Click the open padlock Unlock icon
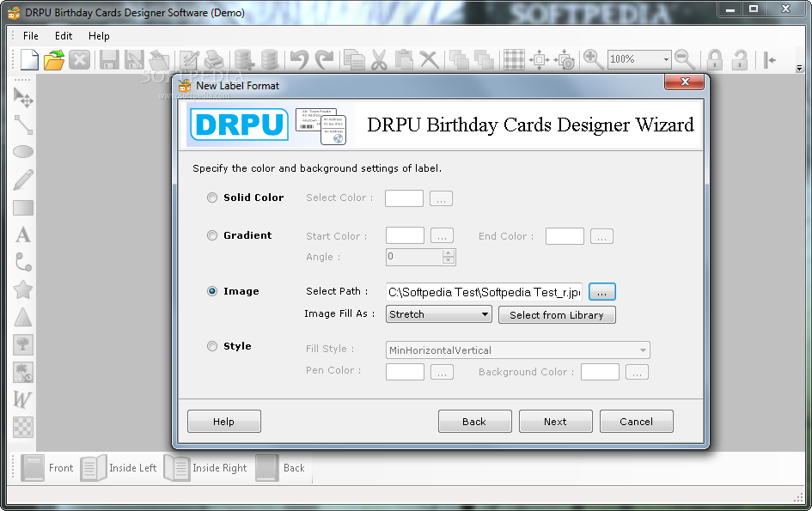812x511 pixels. click(740, 59)
